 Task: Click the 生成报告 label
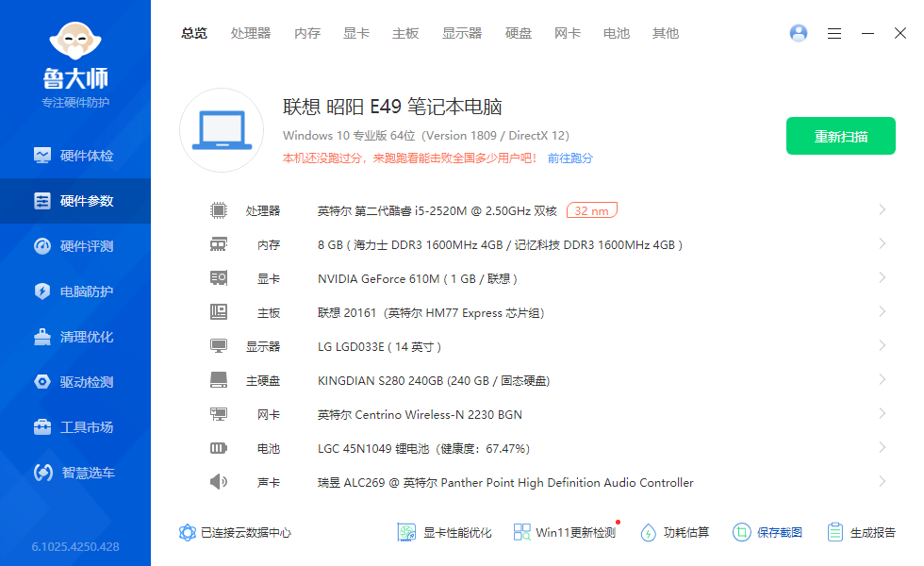coord(873,533)
